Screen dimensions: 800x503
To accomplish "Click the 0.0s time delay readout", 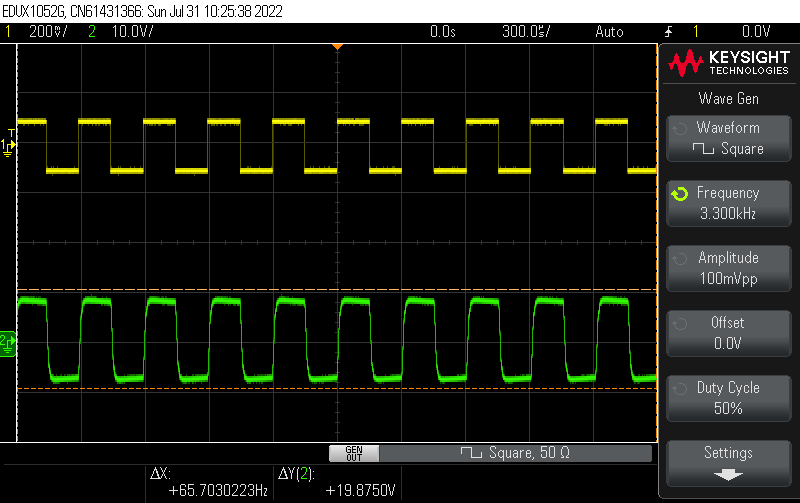I will point(443,32).
